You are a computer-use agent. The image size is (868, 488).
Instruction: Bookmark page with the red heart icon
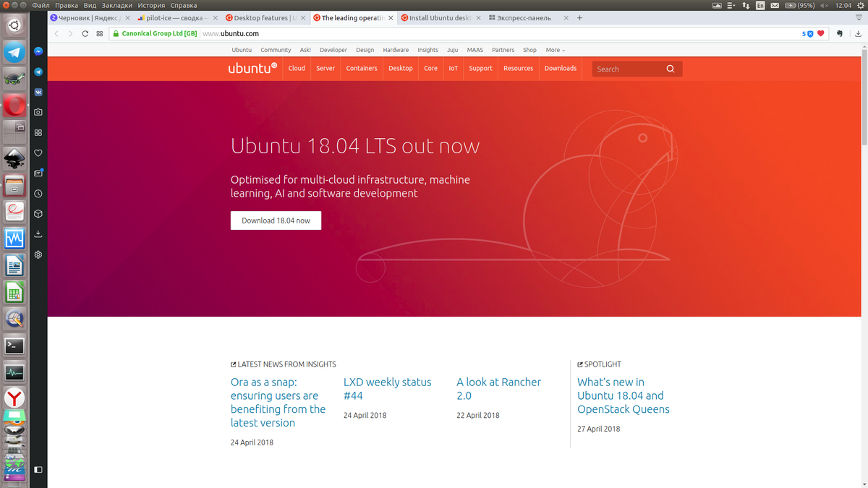[821, 33]
